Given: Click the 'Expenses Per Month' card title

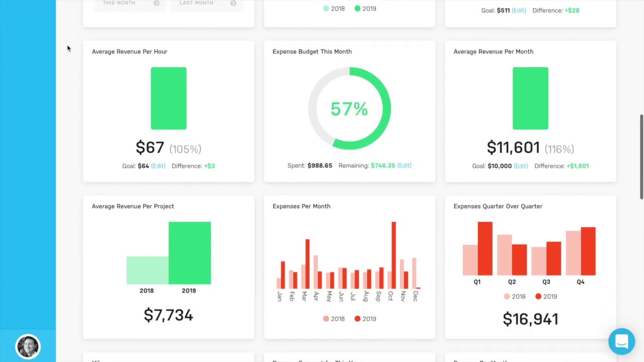Looking at the screenshot, I should pyautogui.click(x=301, y=206).
